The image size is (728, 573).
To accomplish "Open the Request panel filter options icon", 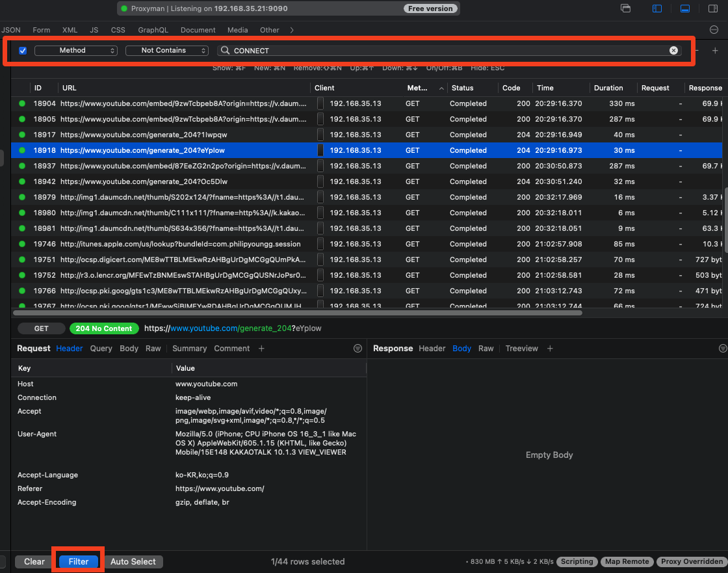I will click(x=357, y=349).
